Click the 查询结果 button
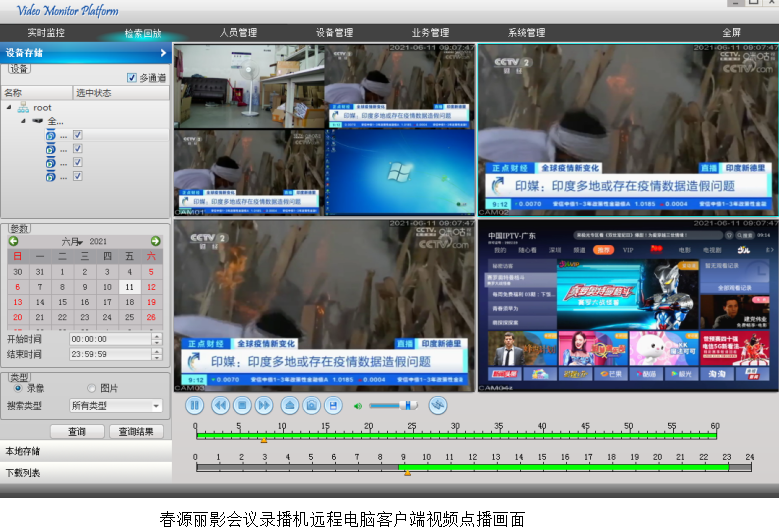 [x=136, y=432]
